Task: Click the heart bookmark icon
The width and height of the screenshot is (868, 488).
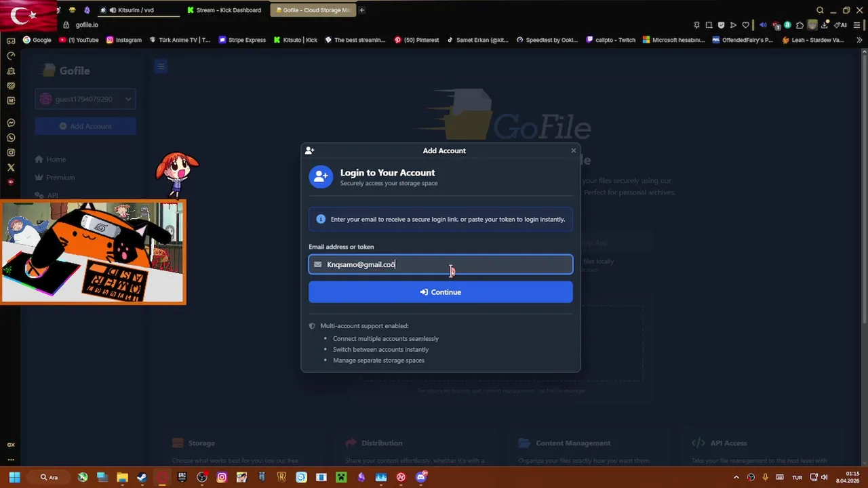Action: click(746, 25)
